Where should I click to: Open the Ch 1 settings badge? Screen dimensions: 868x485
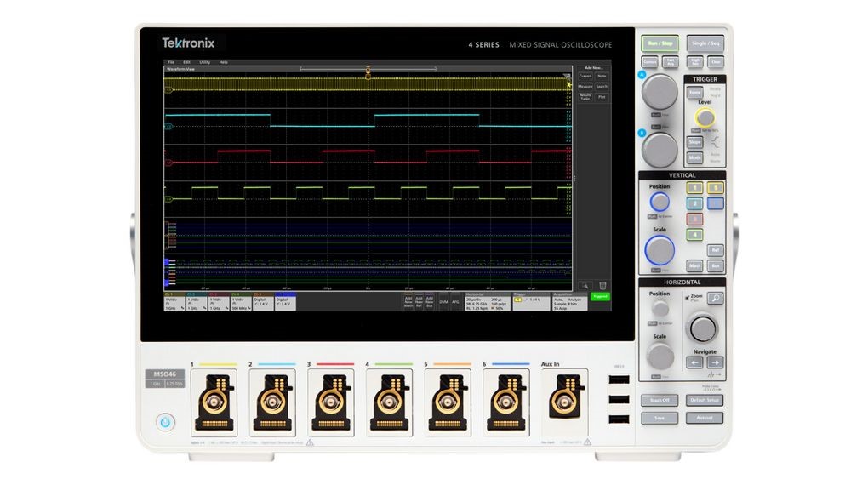[174, 301]
